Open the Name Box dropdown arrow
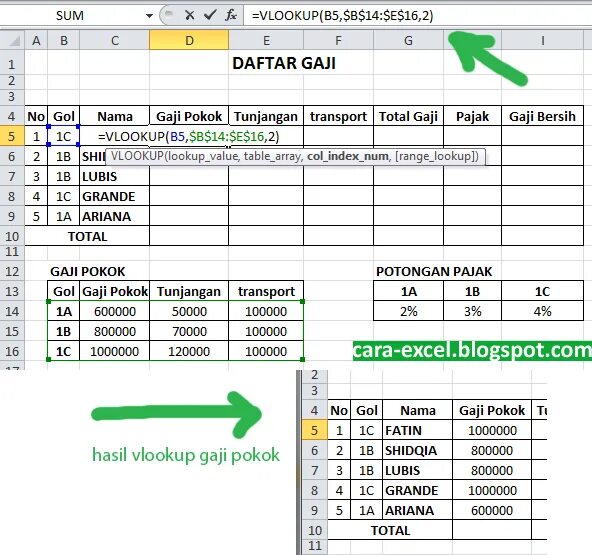This screenshot has width=592, height=555. [x=150, y=16]
